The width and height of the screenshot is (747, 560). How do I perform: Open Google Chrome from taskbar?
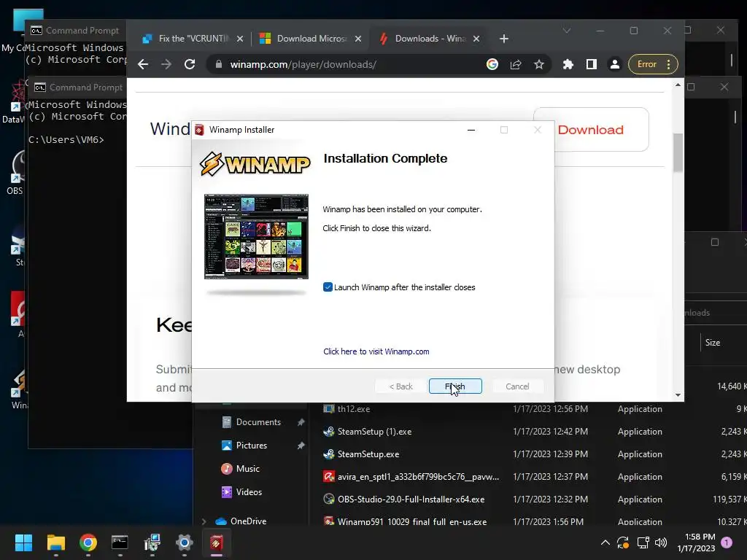point(88,542)
